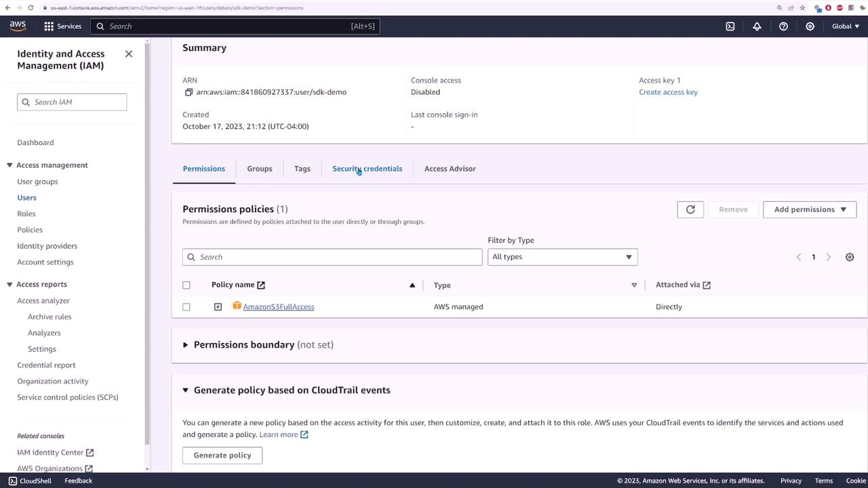
Task: Open the console settings gear in header
Action: 810,26
